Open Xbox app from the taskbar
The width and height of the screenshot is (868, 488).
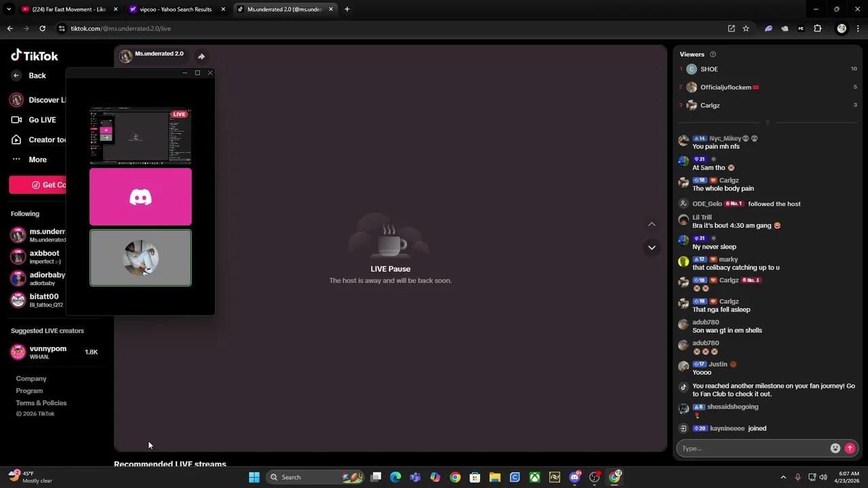(x=535, y=477)
